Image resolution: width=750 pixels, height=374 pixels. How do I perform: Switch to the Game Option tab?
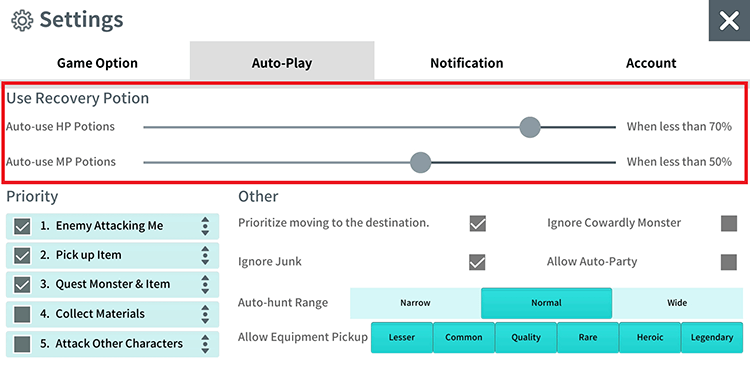pyautogui.click(x=97, y=63)
